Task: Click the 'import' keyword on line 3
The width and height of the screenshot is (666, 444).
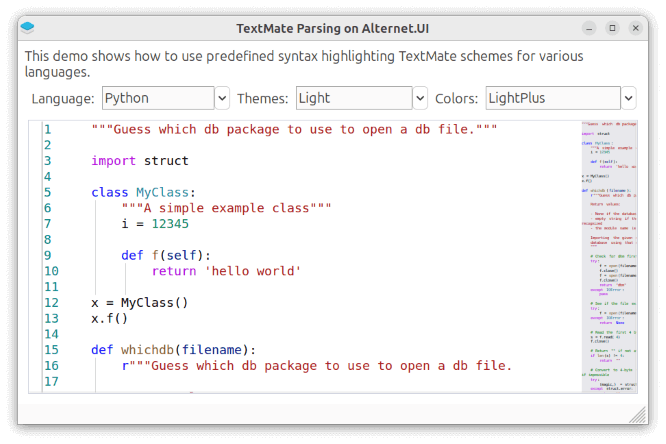Action: coord(113,161)
